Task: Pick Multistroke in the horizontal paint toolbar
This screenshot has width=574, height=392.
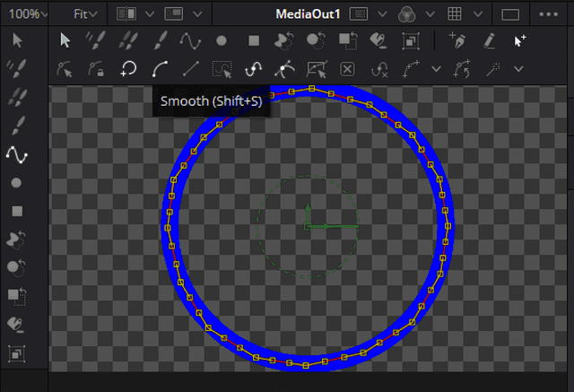Action: click(96, 40)
